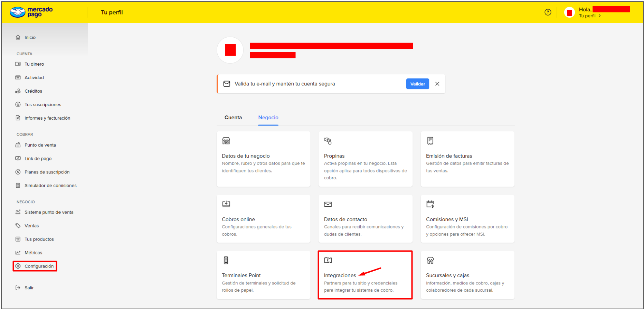Click the store icon on Datos de tu negocio
The image size is (644, 310).
226,141
